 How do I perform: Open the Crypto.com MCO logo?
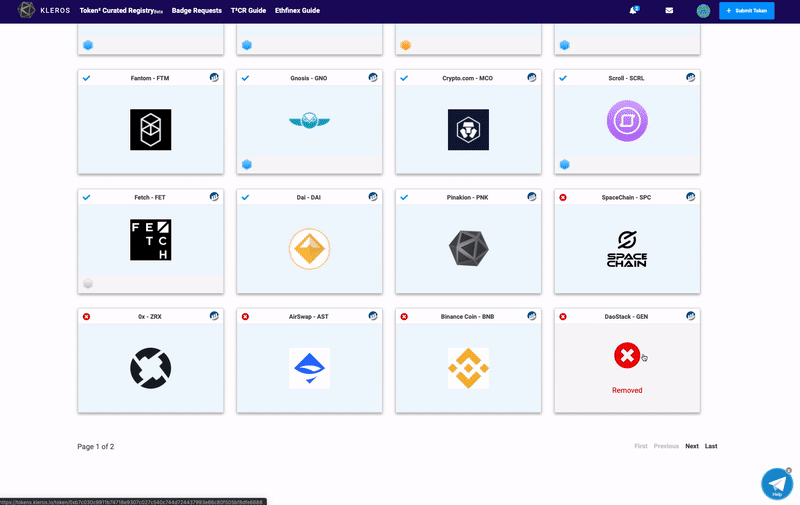point(468,130)
